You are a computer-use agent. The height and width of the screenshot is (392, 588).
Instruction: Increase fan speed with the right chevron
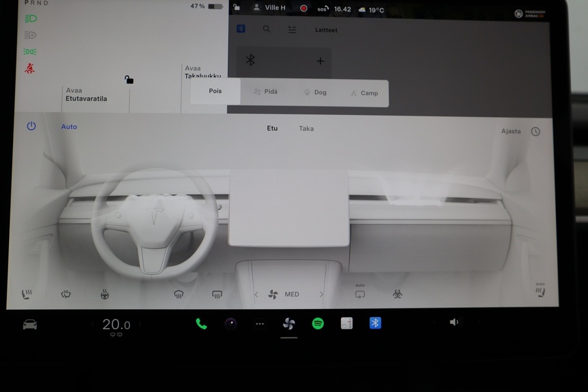pyautogui.click(x=321, y=294)
